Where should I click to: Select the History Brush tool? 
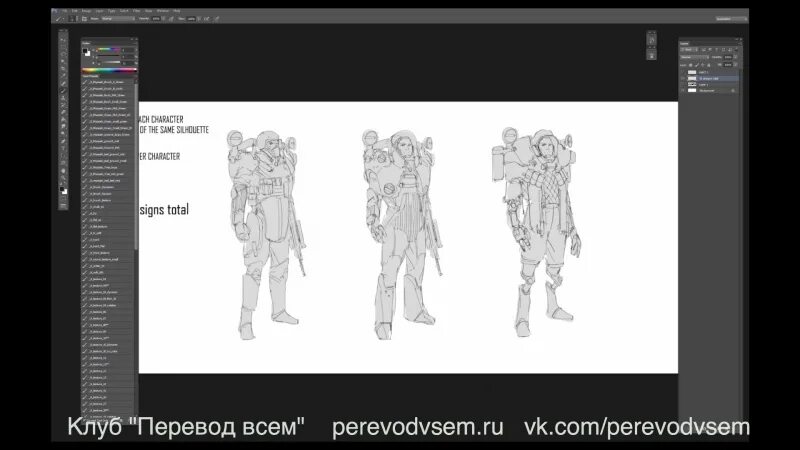pyautogui.click(x=63, y=105)
